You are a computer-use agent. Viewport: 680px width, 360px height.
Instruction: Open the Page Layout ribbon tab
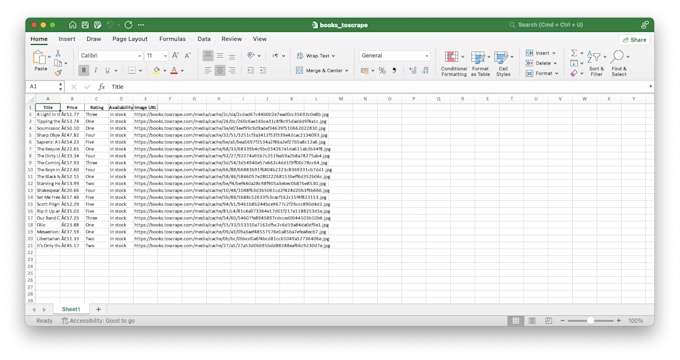[x=130, y=39]
